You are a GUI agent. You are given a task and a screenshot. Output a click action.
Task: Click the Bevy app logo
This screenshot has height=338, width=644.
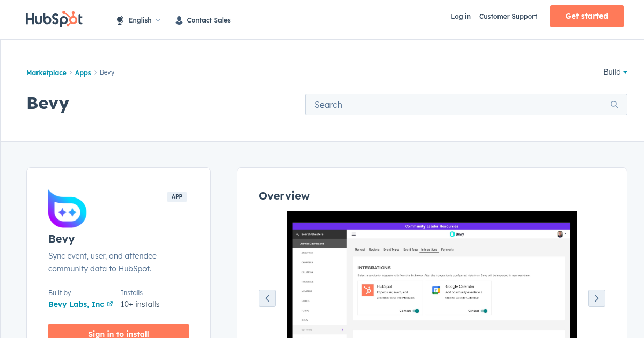point(68,209)
